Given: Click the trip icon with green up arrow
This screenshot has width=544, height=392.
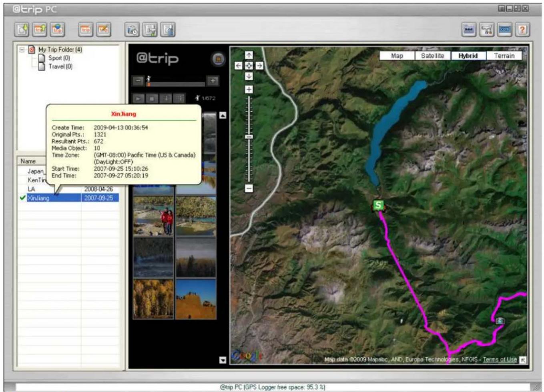Looking at the screenshot, I should (40, 30).
